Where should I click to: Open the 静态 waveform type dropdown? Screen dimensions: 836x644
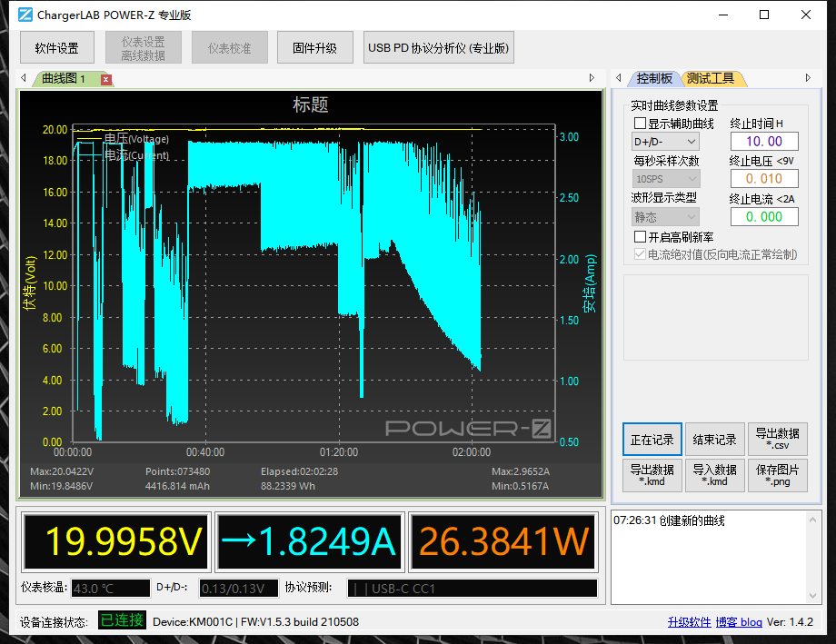coord(665,217)
